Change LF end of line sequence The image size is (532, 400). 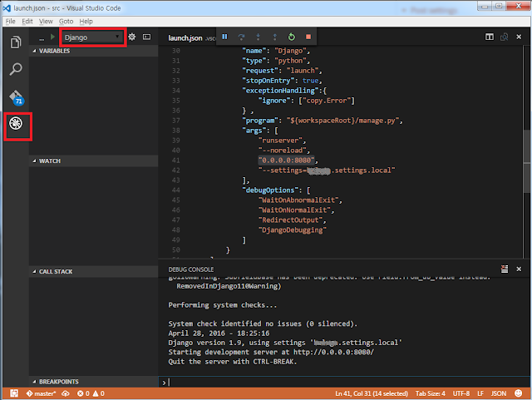pyautogui.click(x=480, y=393)
